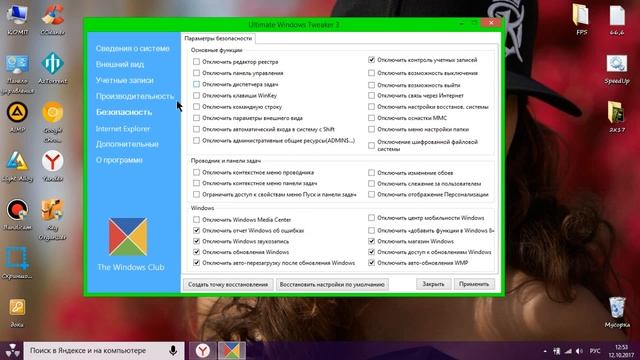
Task: Uncheck авто-перезагрузку после обновления Windows
Action: [x=196, y=263]
